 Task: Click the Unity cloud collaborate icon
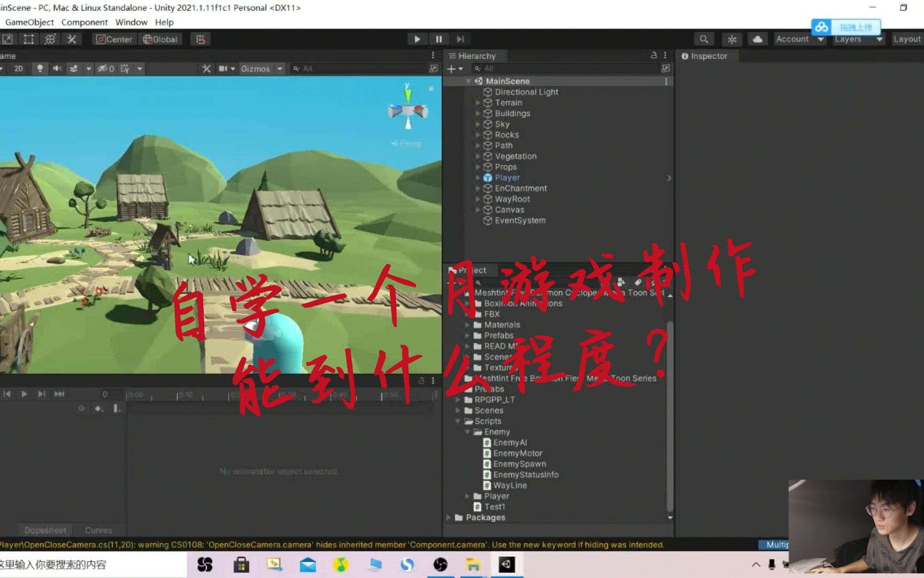(x=757, y=39)
